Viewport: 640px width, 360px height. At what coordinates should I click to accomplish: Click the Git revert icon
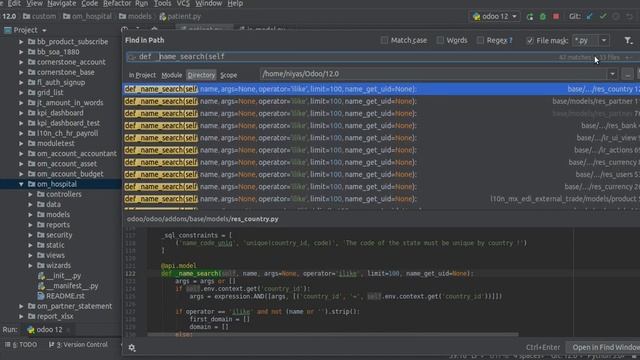[629, 17]
